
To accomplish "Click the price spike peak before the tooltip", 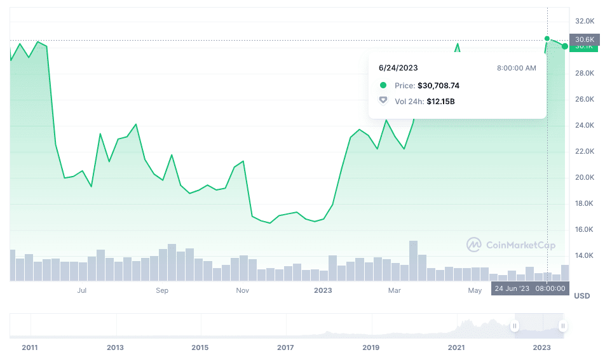I will [x=457, y=44].
